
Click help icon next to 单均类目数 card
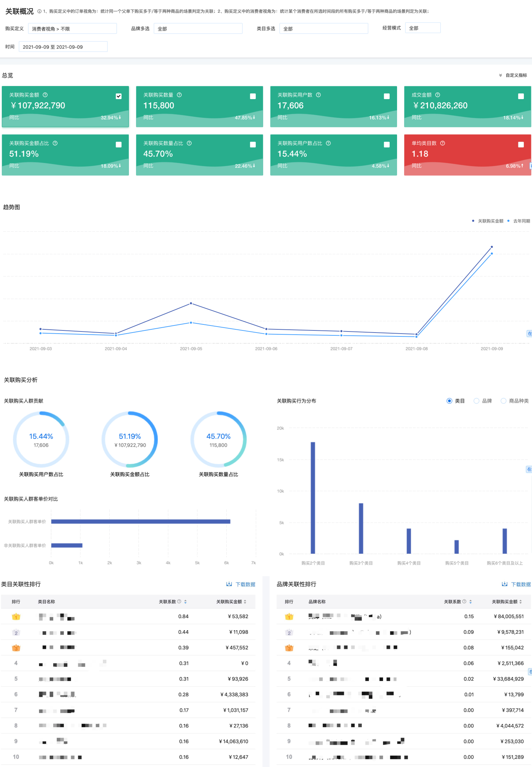[443, 143]
